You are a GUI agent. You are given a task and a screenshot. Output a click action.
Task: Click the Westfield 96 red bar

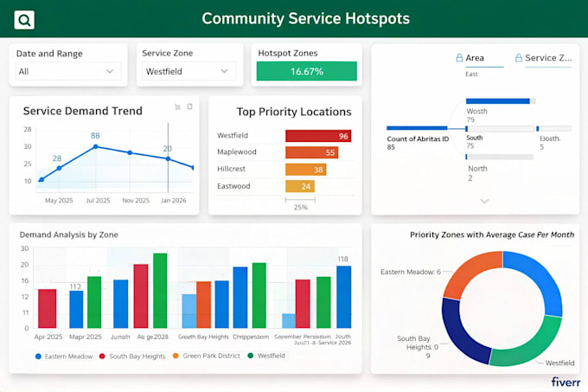pyautogui.click(x=318, y=136)
